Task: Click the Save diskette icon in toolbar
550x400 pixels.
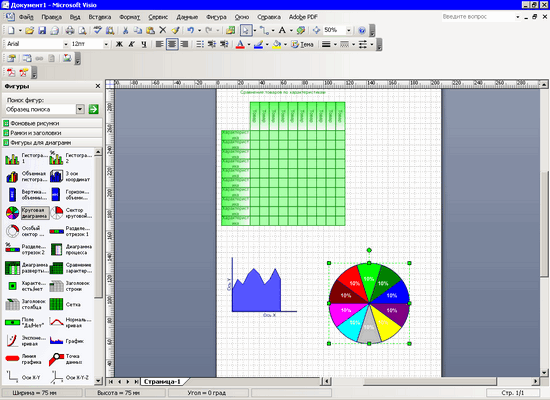Action: tap(42, 31)
